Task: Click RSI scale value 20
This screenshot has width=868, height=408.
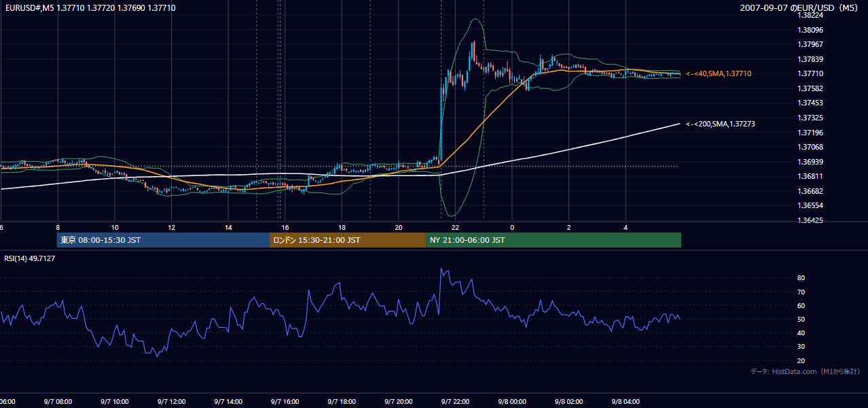Action: click(x=801, y=360)
